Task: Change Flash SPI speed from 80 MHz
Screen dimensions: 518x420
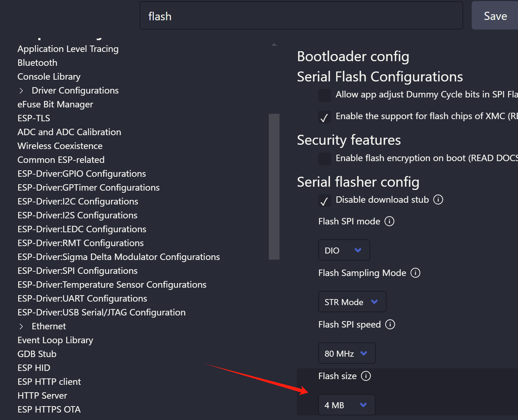Action: coord(346,353)
